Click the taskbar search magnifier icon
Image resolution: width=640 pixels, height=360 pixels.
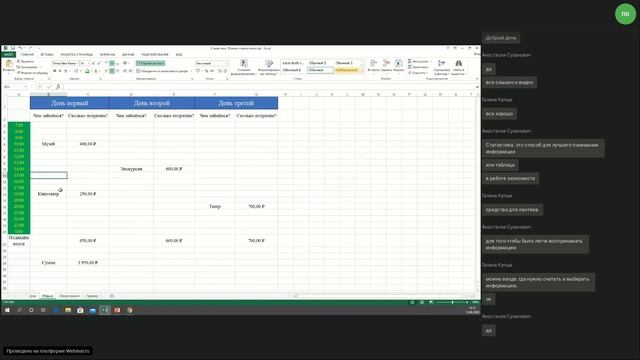[19, 310]
